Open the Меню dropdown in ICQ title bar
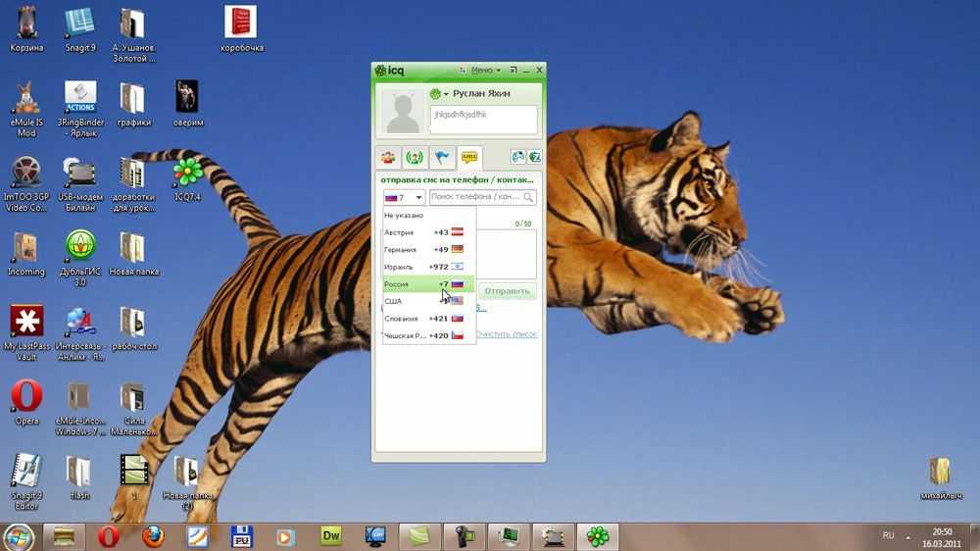The height and width of the screenshot is (551, 980). 485,71
